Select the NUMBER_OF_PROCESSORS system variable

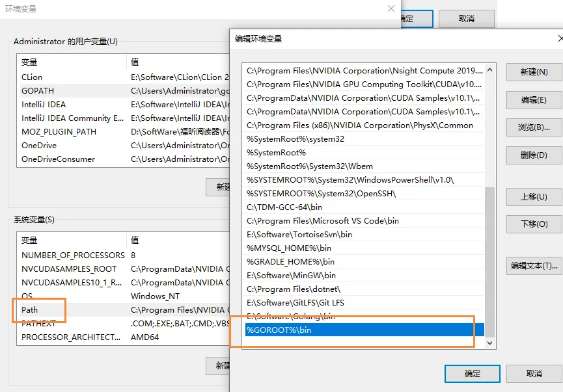point(72,255)
